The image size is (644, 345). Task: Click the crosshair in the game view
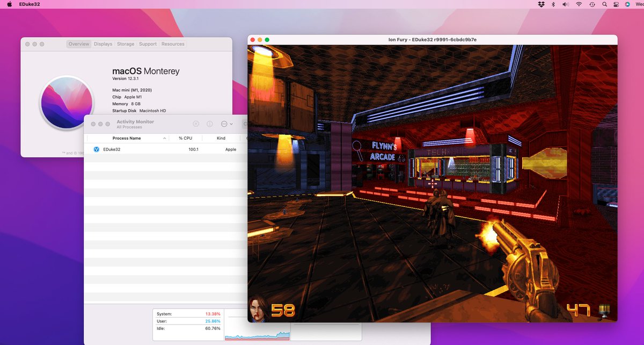(433, 183)
